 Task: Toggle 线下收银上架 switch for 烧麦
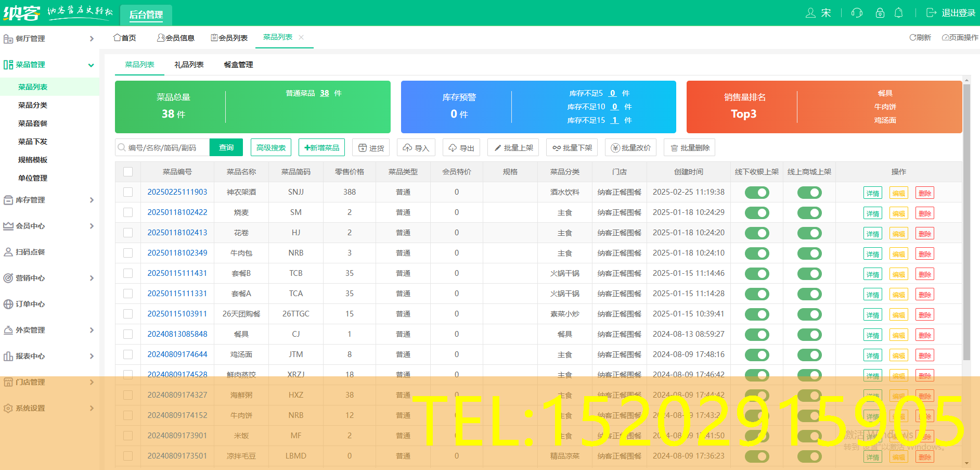(757, 213)
